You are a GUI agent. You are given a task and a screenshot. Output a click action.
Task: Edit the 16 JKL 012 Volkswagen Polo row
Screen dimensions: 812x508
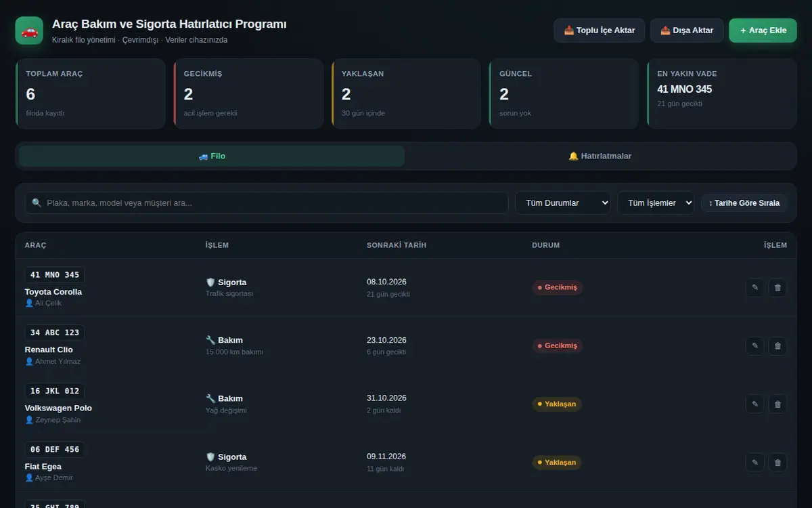755,404
